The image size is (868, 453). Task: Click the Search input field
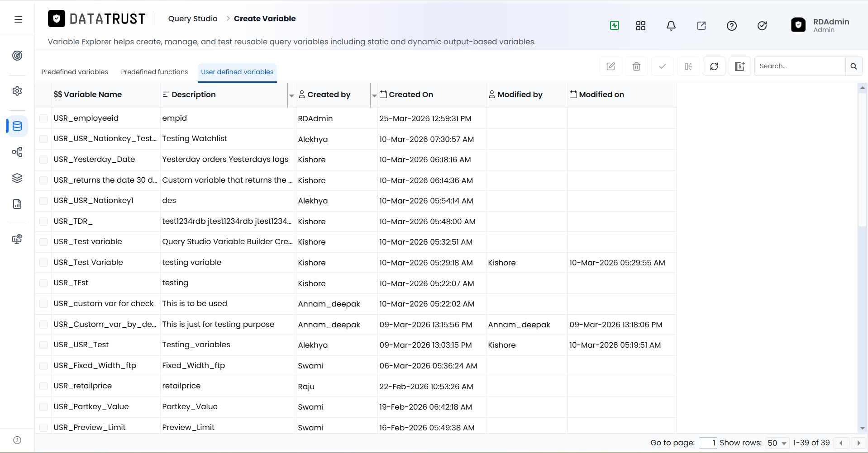[800, 66]
